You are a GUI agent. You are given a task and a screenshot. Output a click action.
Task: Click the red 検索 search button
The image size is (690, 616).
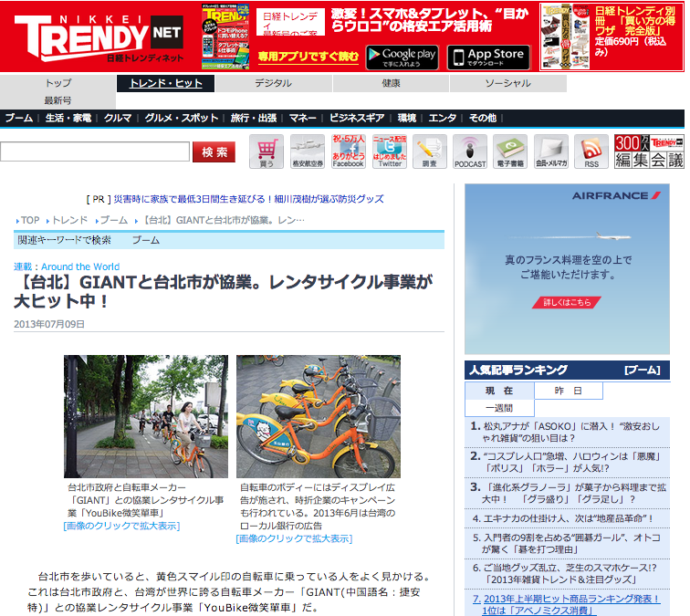tap(214, 151)
